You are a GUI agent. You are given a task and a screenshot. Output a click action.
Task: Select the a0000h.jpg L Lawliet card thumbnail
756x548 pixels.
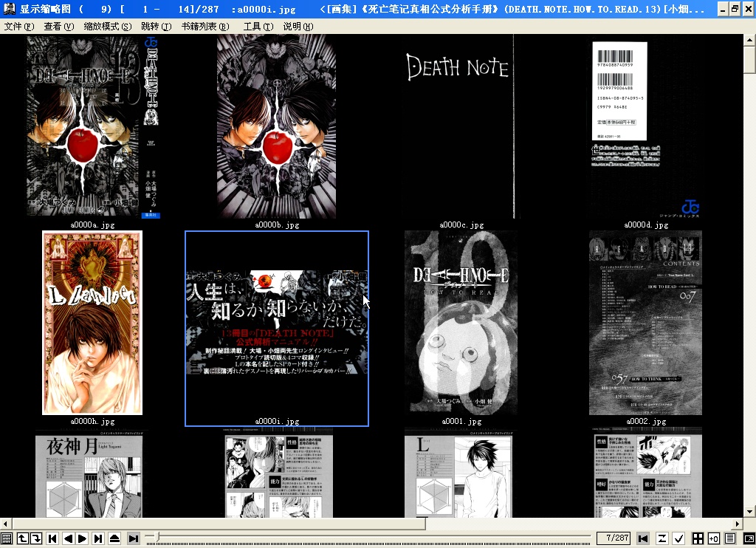pos(92,323)
